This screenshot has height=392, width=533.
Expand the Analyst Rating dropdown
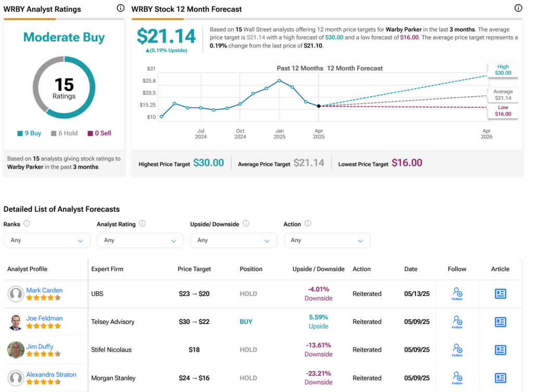point(141,240)
